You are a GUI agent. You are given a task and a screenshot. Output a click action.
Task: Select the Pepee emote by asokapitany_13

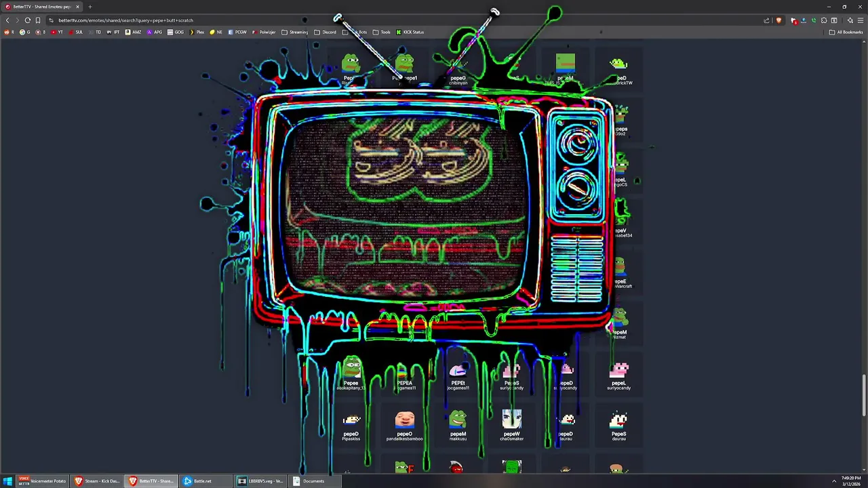click(351, 373)
